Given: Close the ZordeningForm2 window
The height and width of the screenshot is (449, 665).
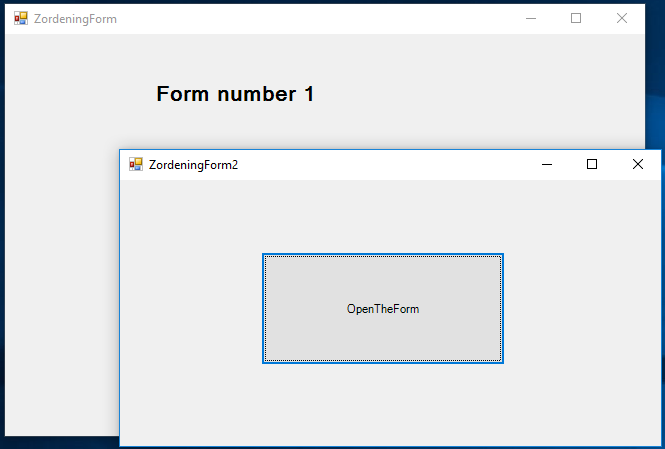Looking at the screenshot, I should pyautogui.click(x=637, y=164).
